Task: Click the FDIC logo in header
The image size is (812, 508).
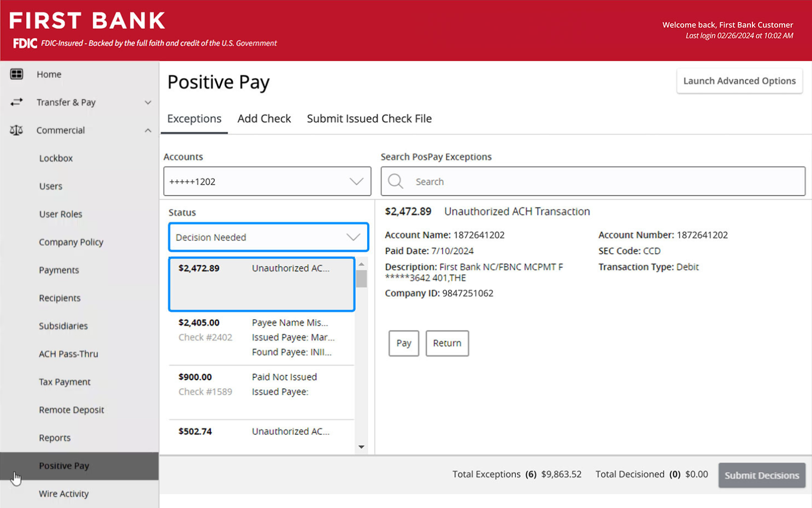Action: pos(25,43)
